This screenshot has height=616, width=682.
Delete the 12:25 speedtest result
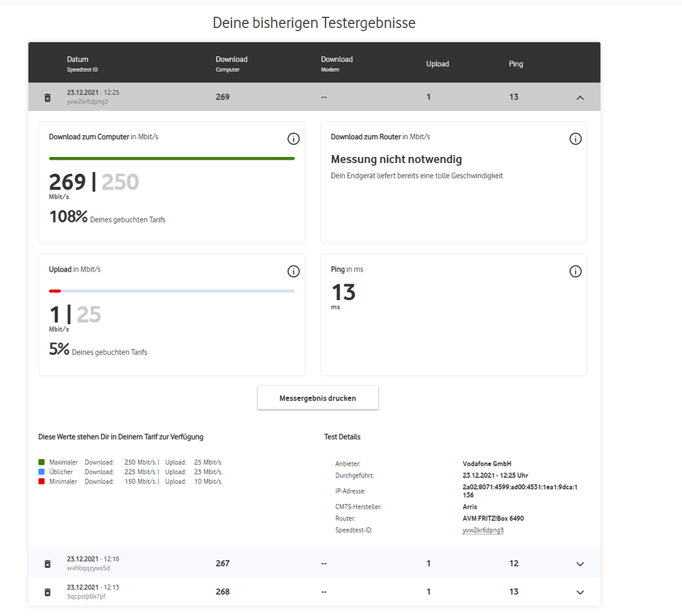[47, 98]
